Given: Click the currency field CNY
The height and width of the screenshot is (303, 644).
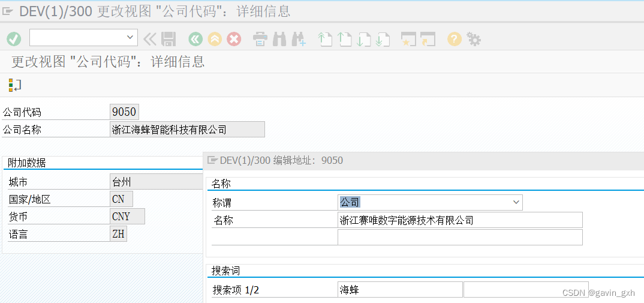Looking at the screenshot, I should (x=127, y=216).
